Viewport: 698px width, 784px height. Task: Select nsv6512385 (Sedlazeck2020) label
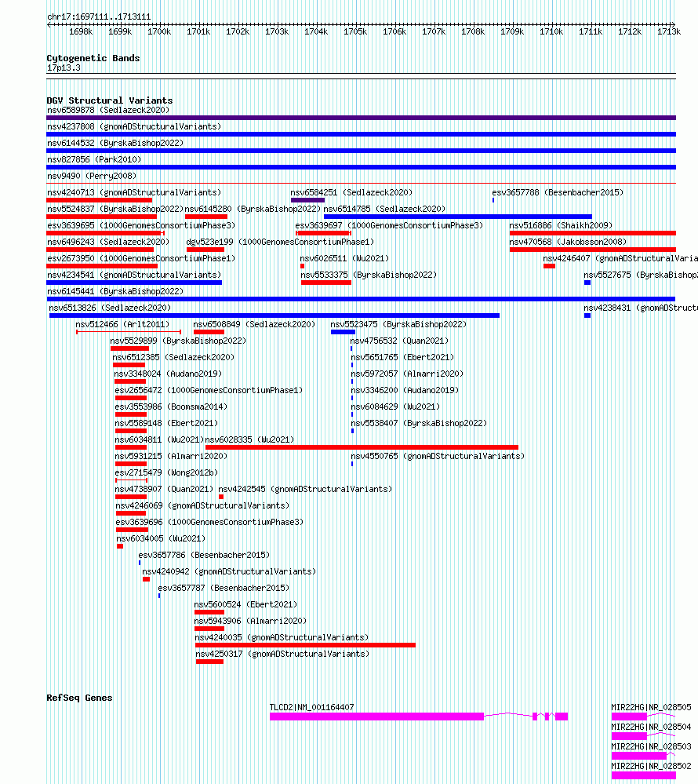tap(173, 358)
